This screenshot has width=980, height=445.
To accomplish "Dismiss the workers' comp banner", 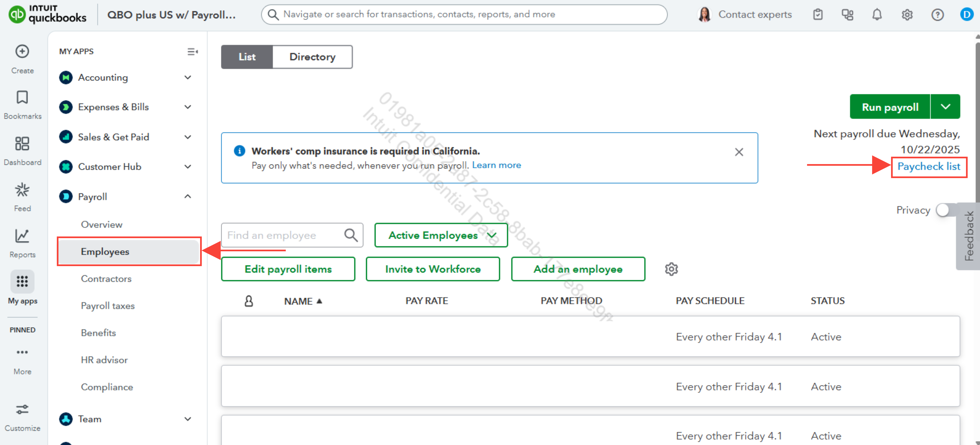I will [739, 152].
